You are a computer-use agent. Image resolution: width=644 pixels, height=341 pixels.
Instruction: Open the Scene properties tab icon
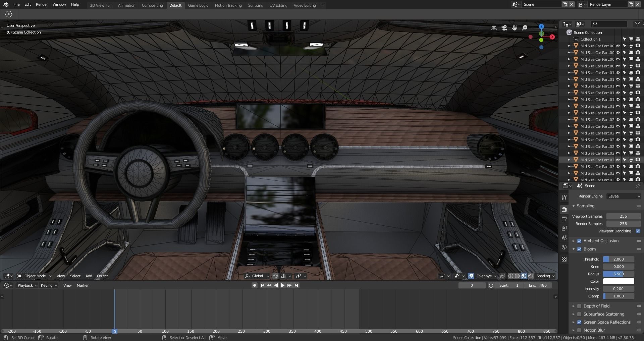(564, 238)
